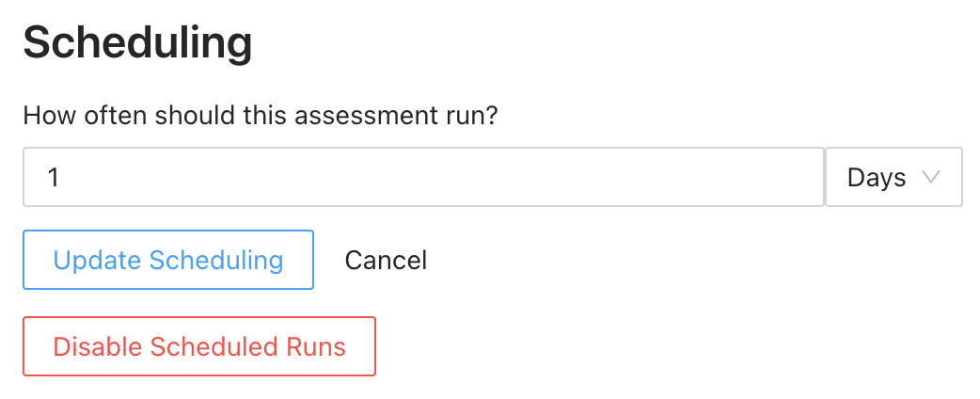Click the word Days in the unit selector
This screenshot has height=399, width=980.
click(876, 177)
